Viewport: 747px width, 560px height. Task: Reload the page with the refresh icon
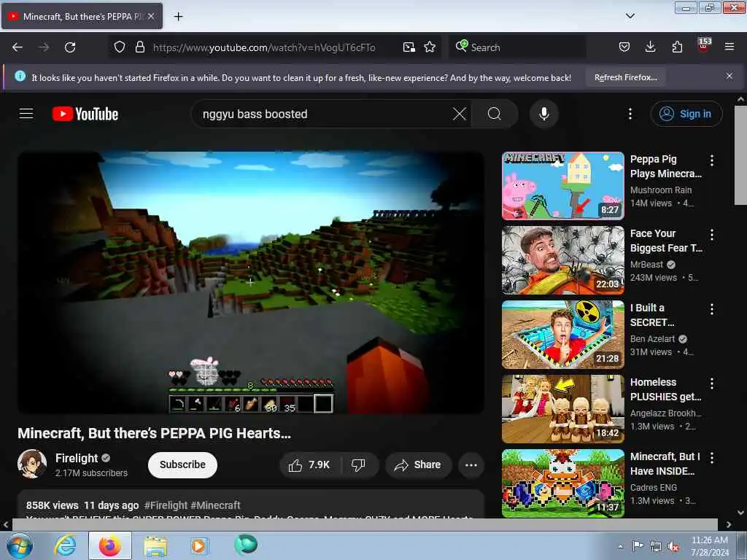(70, 47)
